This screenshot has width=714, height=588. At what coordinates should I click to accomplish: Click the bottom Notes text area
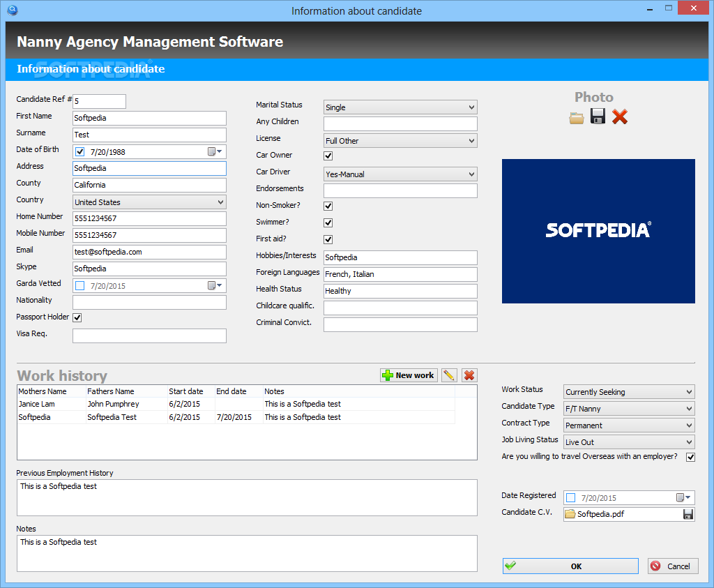(247, 553)
